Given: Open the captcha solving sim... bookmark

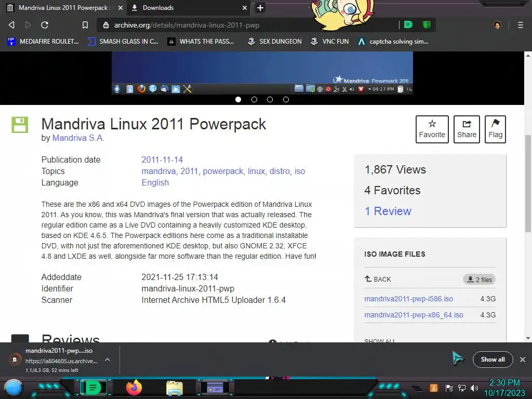Looking at the screenshot, I should (393, 42).
